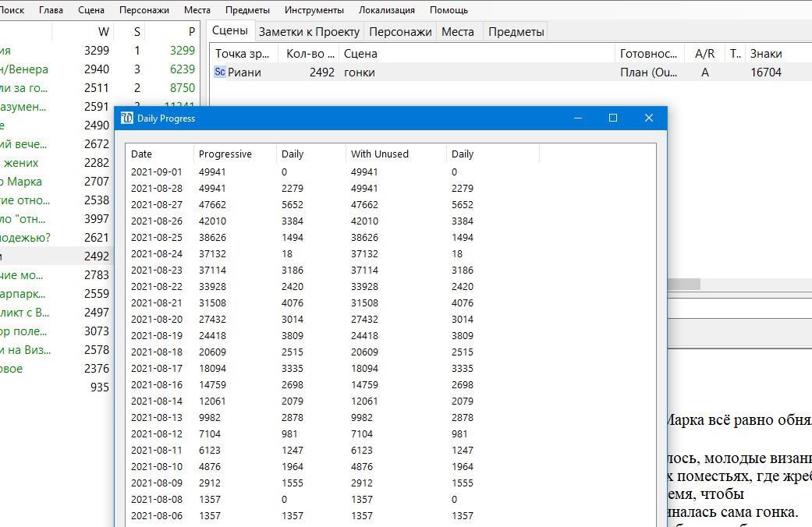Click the Готовность column header in scene list
The height and width of the screenshot is (527, 812).
coord(649,54)
